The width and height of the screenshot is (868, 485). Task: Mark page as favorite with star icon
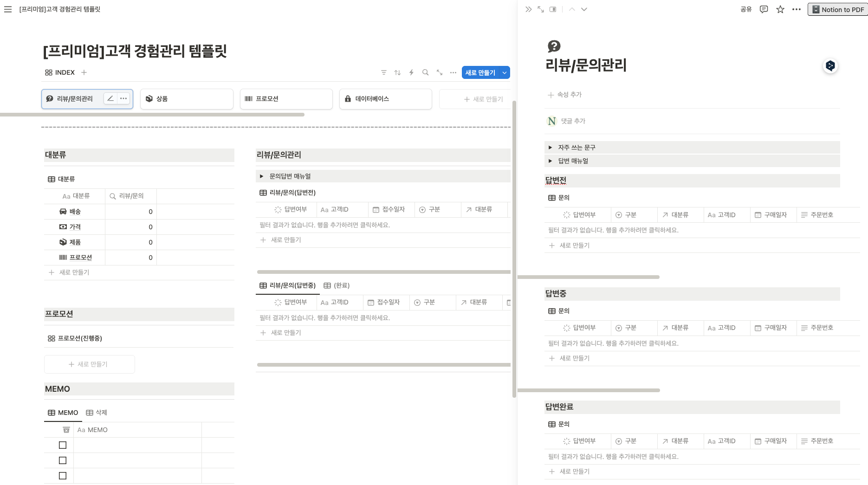coord(780,9)
